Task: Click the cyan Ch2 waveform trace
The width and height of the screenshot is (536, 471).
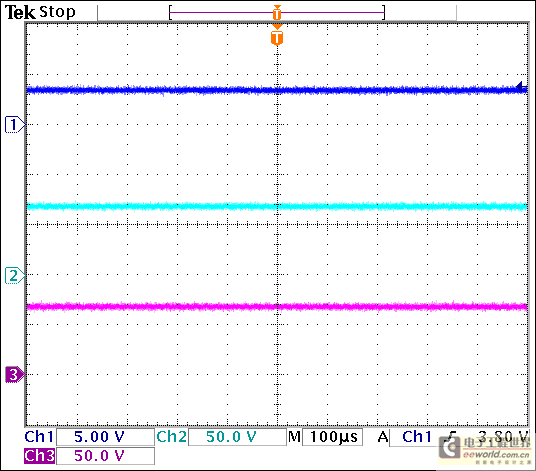Action: 277,206
